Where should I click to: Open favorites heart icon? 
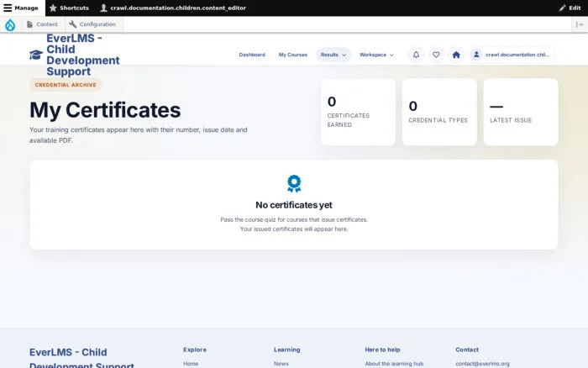pos(436,55)
